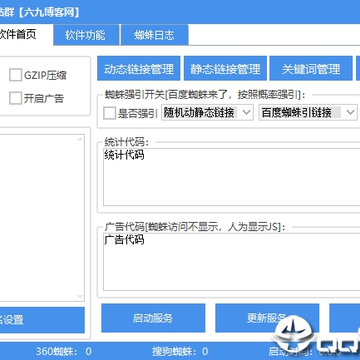Click the 搜狗蜘蛛 counter in status bar

pyautogui.click(x=180, y=351)
